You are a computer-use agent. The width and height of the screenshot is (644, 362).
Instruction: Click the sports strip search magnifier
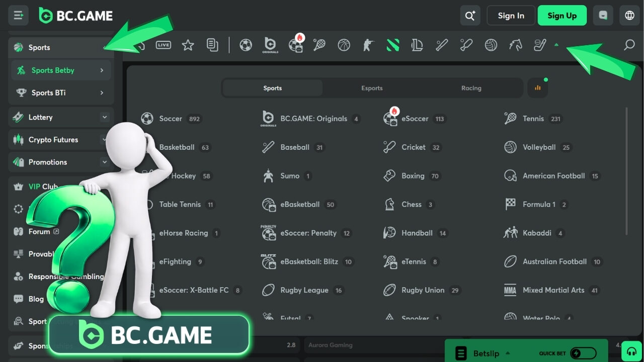point(629,45)
